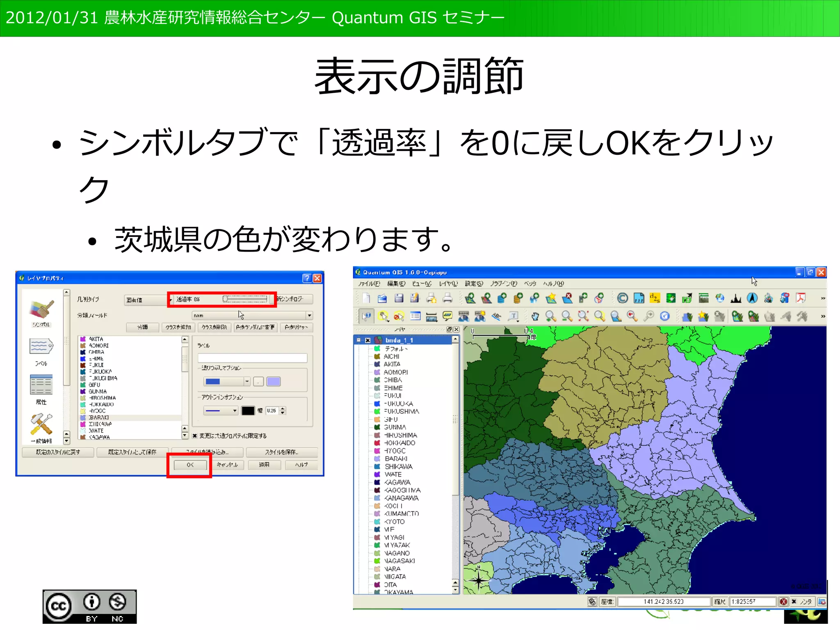
Task: Click the Remove Layer icon with red X
Action: click(567, 298)
